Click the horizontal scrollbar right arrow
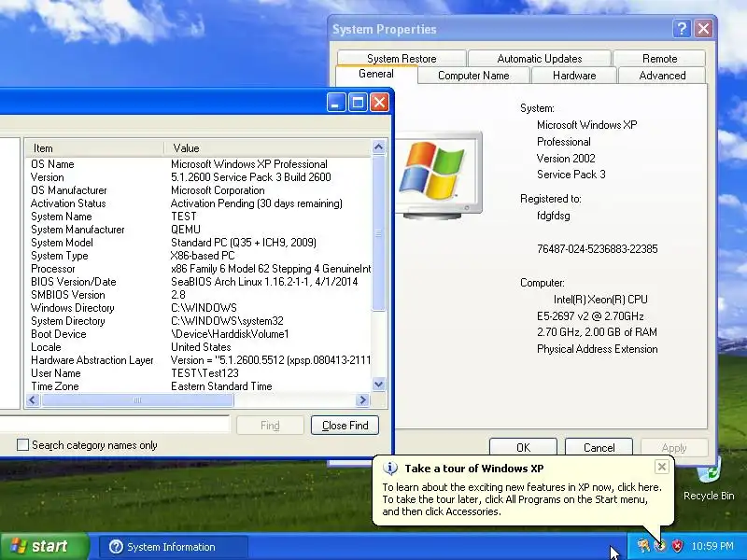The width and height of the screenshot is (747, 560). coord(362,400)
